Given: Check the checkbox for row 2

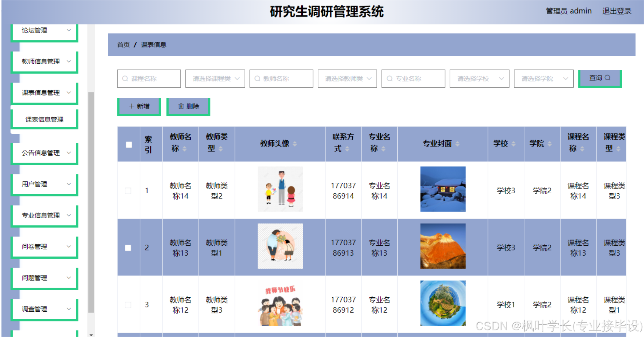Looking at the screenshot, I should coord(128,248).
